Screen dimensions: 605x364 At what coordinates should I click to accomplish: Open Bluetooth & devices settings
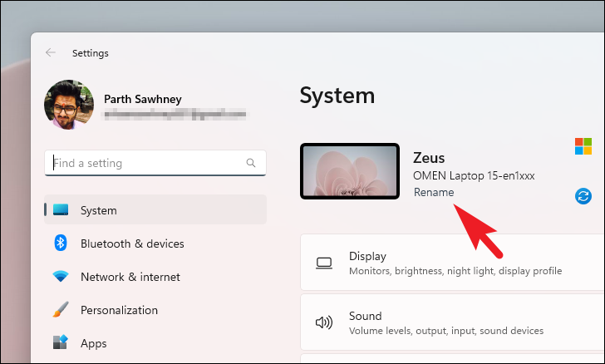155,243
